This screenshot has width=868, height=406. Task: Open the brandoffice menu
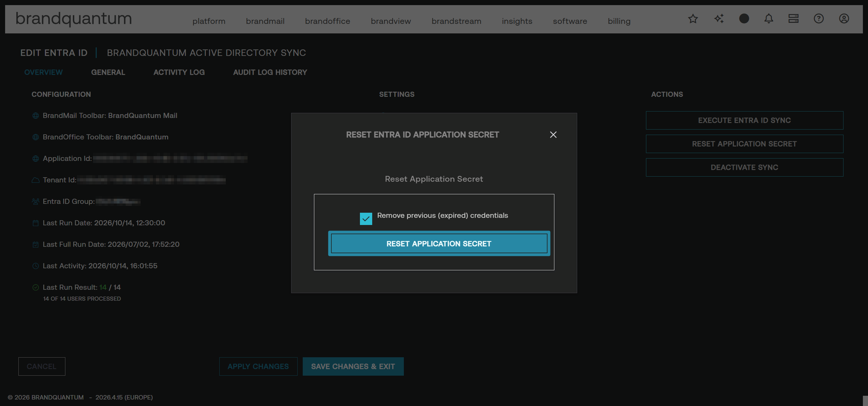(x=328, y=21)
